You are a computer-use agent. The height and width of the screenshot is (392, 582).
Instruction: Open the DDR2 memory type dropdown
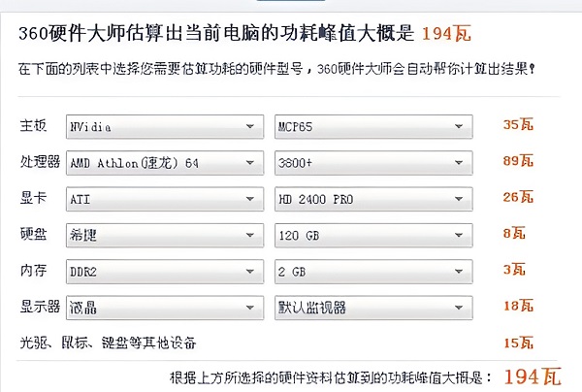(x=165, y=272)
